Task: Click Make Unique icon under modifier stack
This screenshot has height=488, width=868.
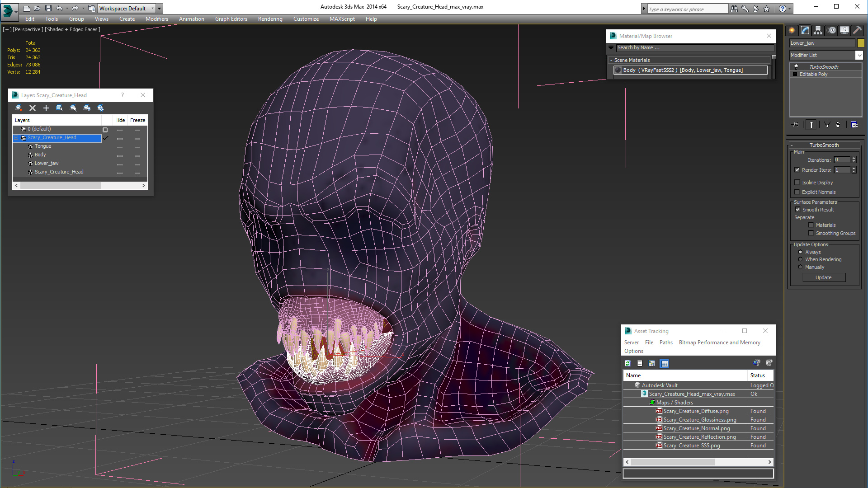Action: (827, 125)
